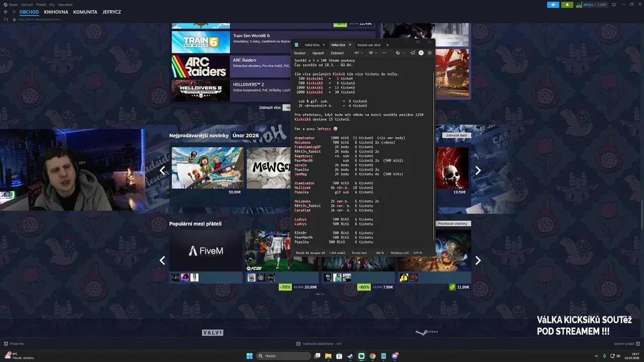Open Task View on taskbar
The image size is (644, 362).
coord(317,356)
